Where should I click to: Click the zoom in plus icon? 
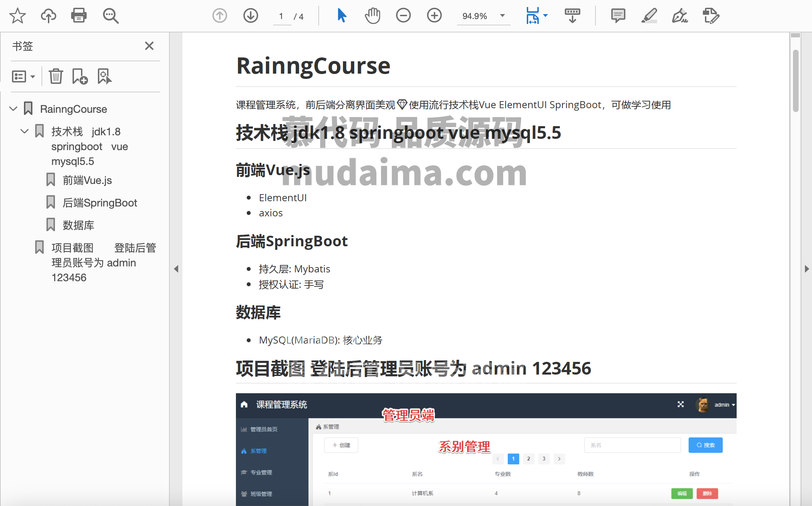point(435,16)
